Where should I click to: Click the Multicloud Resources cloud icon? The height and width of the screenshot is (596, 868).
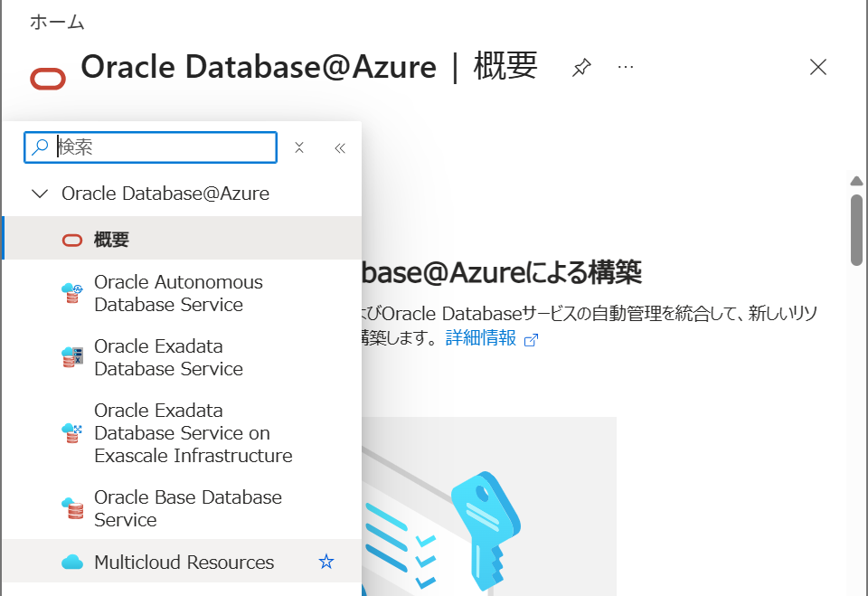coord(72,563)
